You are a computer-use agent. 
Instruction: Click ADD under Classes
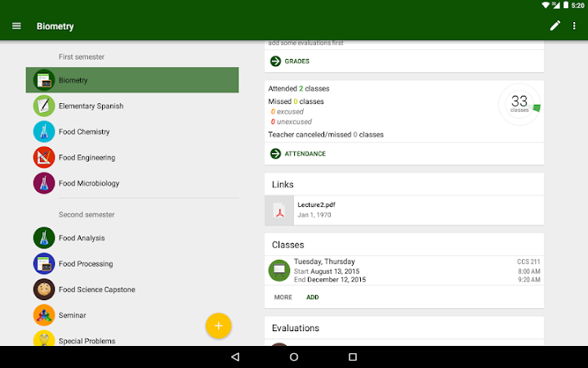point(312,297)
